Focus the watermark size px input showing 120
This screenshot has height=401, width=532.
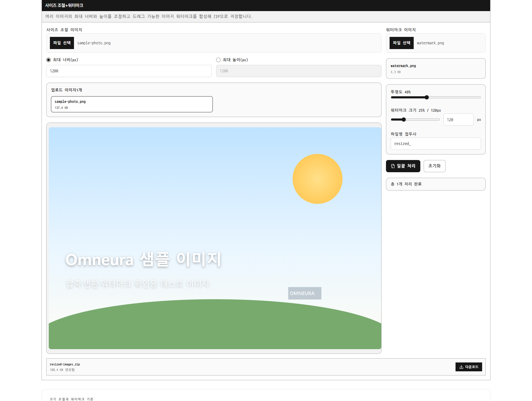pyautogui.click(x=458, y=120)
